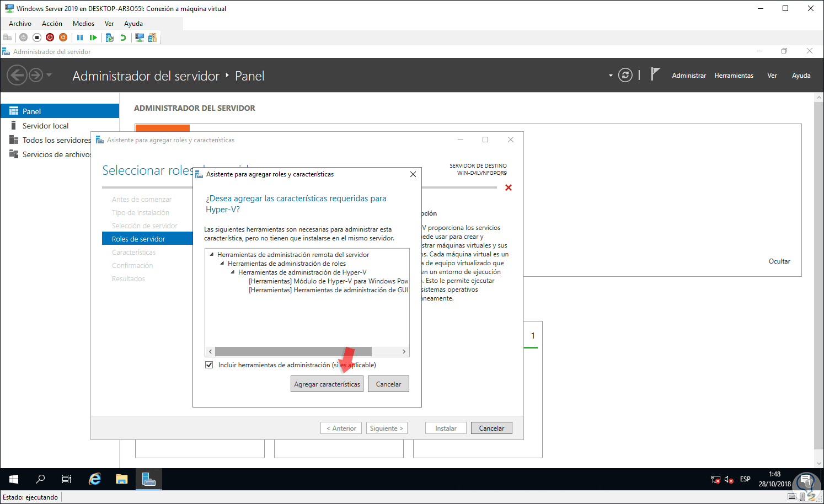Uncheck Incluir herramientas de administración checkbox
The width and height of the screenshot is (824, 504).
point(209,364)
